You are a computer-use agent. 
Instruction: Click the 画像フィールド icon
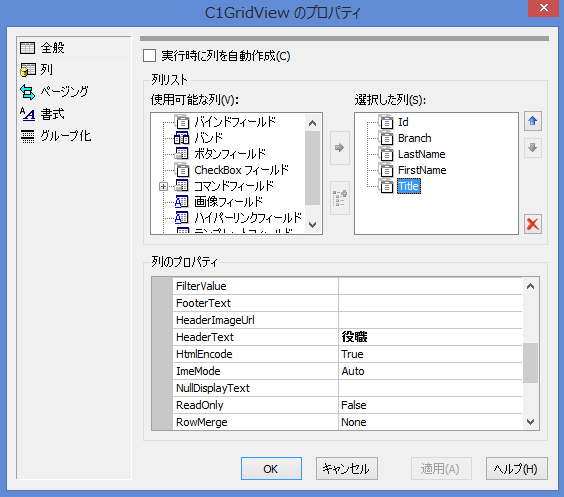182,202
